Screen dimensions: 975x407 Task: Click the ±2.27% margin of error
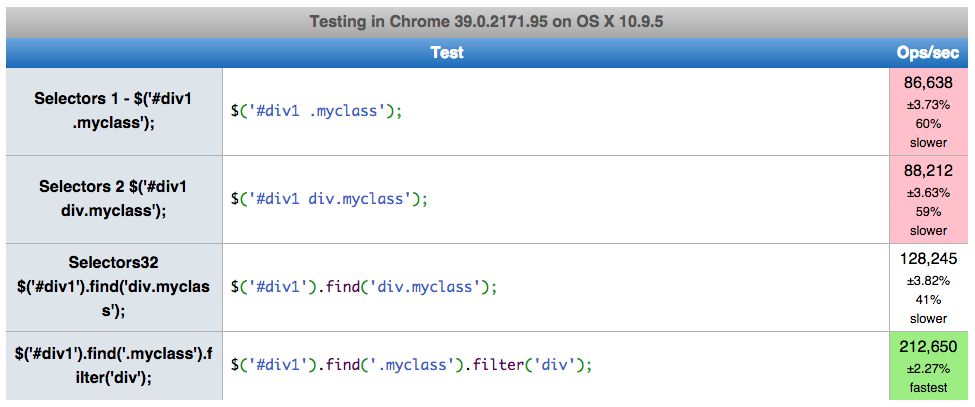[x=928, y=368]
